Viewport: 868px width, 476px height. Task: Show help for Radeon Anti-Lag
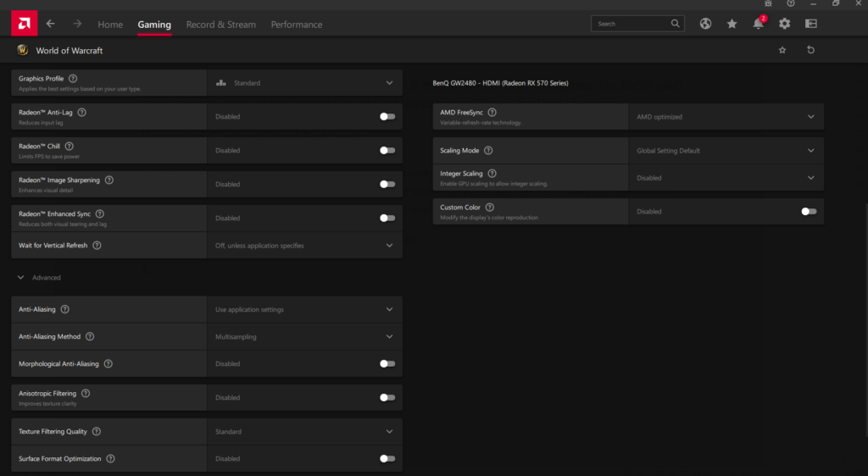point(82,113)
